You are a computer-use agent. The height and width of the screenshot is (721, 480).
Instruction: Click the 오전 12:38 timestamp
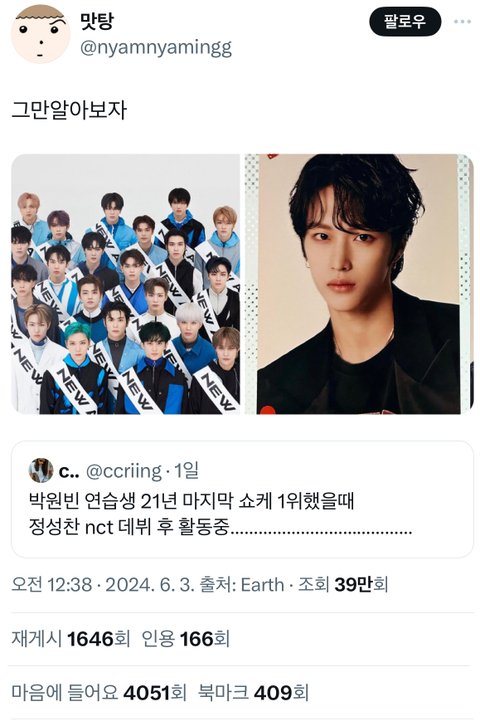[x=51, y=584]
